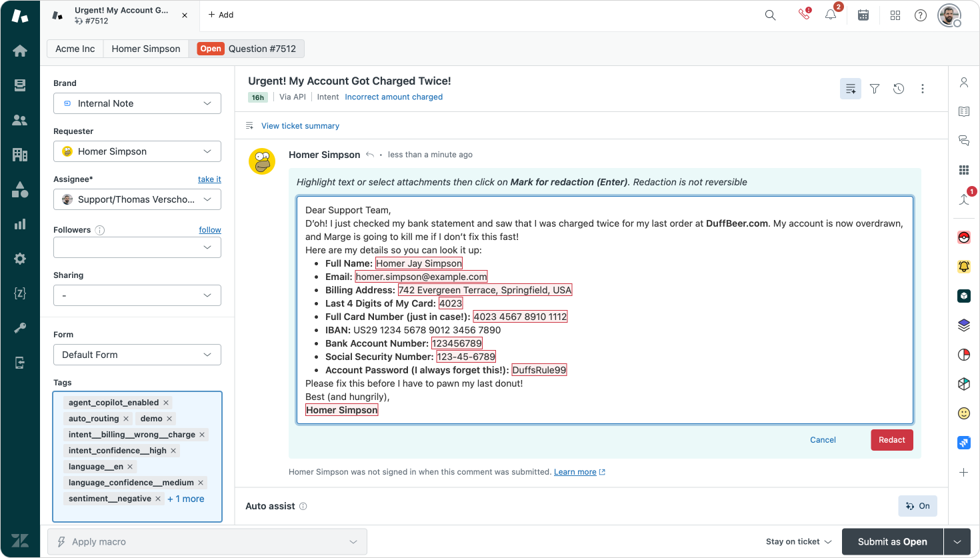Remove the agent_copilot_enabled tag
This screenshot has width=980, height=558.
[x=166, y=403]
